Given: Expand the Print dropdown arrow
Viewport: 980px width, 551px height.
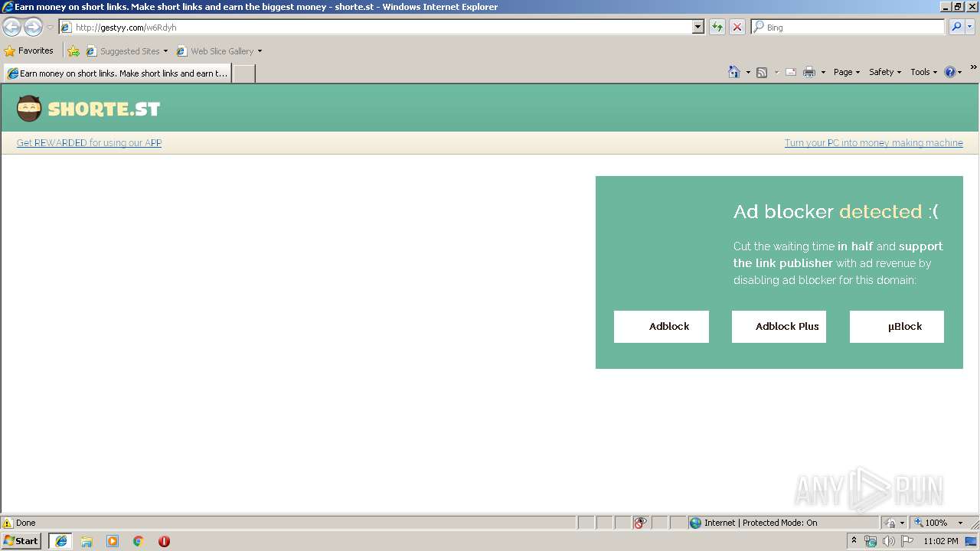Looking at the screenshot, I should tap(823, 72).
